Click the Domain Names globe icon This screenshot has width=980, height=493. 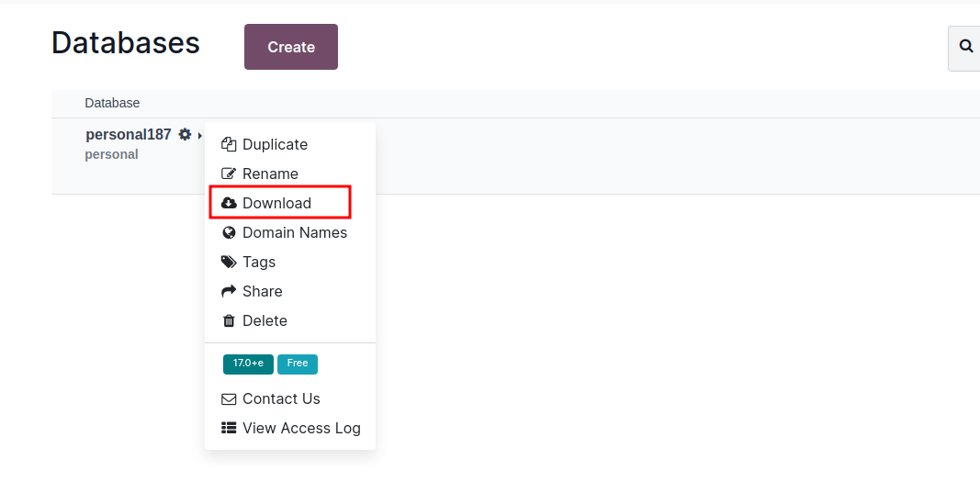[229, 232]
